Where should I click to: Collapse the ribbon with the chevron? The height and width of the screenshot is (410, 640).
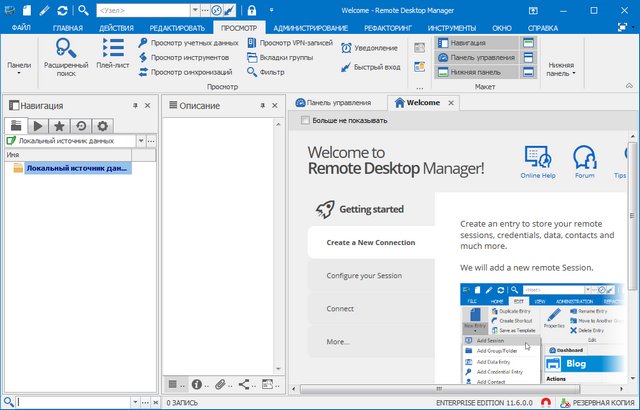pyautogui.click(x=629, y=86)
